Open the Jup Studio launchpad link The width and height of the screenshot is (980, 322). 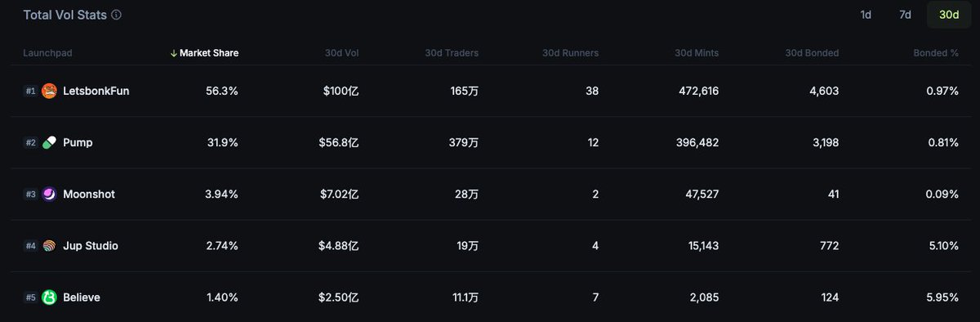(x=91, y=245)
